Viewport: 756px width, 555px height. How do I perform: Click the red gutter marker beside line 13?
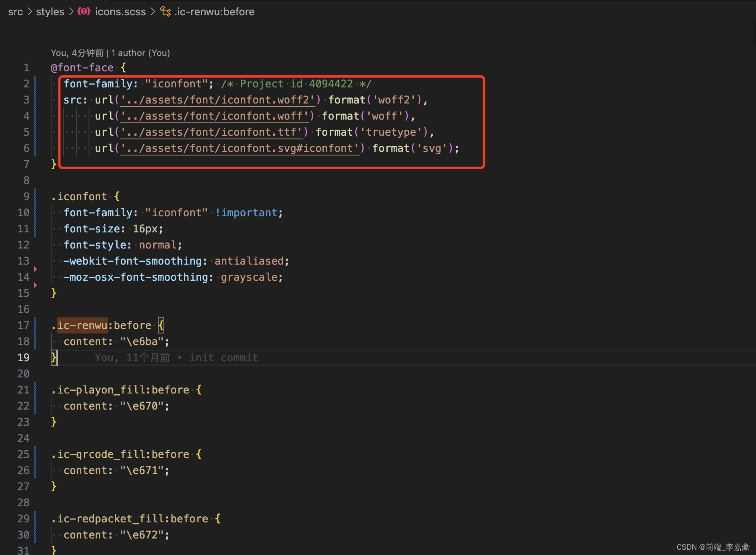tap(35, 269)
